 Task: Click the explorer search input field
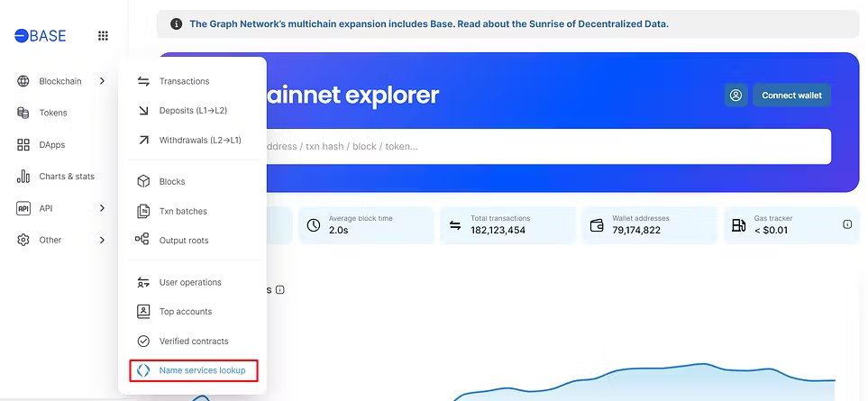click(548, 147)
